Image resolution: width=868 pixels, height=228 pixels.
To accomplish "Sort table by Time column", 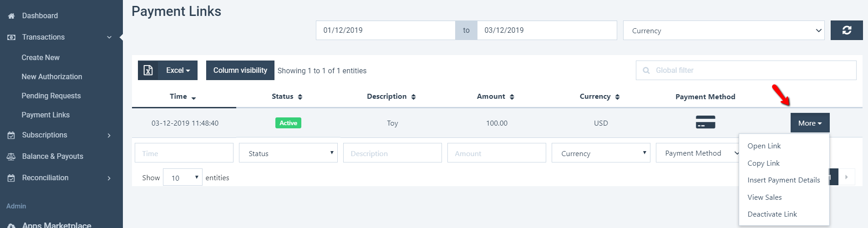I will click(183, 96).
